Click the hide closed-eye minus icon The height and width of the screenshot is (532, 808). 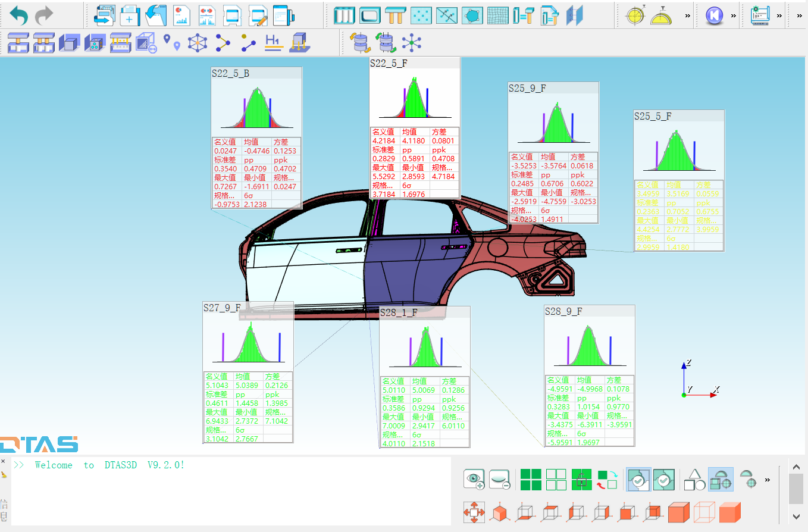tap(500, 479)
